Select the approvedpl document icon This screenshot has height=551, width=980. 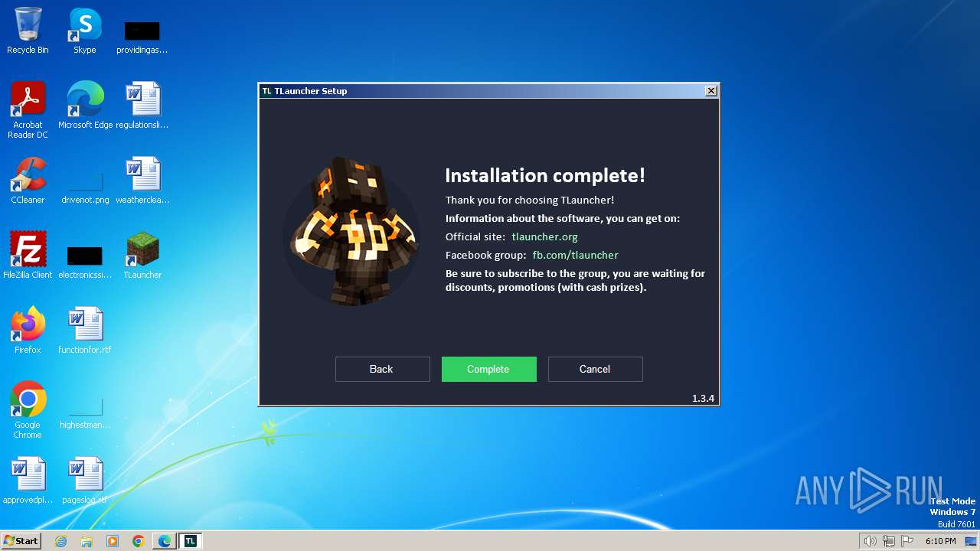tap(28, 481)
